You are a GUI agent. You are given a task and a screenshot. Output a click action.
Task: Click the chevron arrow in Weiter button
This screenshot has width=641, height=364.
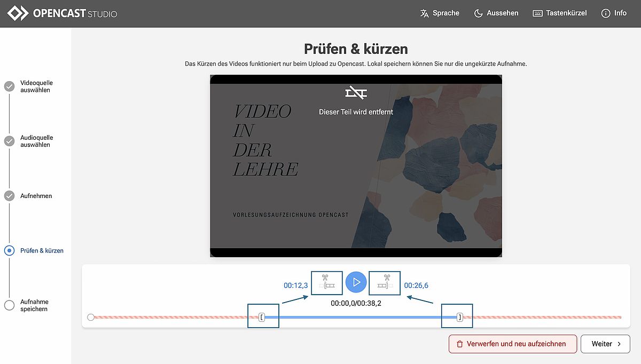tap(620, 344)
